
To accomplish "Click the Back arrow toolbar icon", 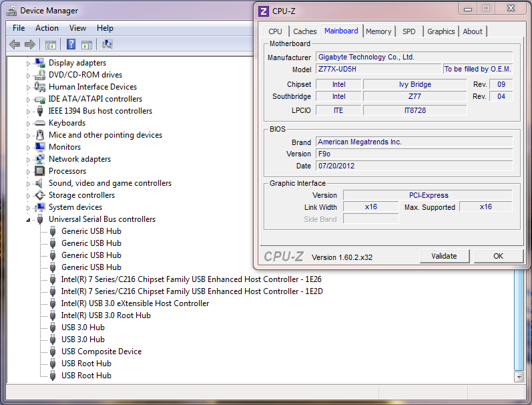I will (15, 45).
